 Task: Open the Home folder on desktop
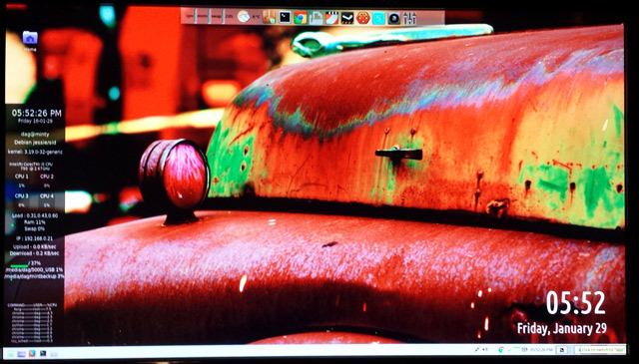[30, 39]
